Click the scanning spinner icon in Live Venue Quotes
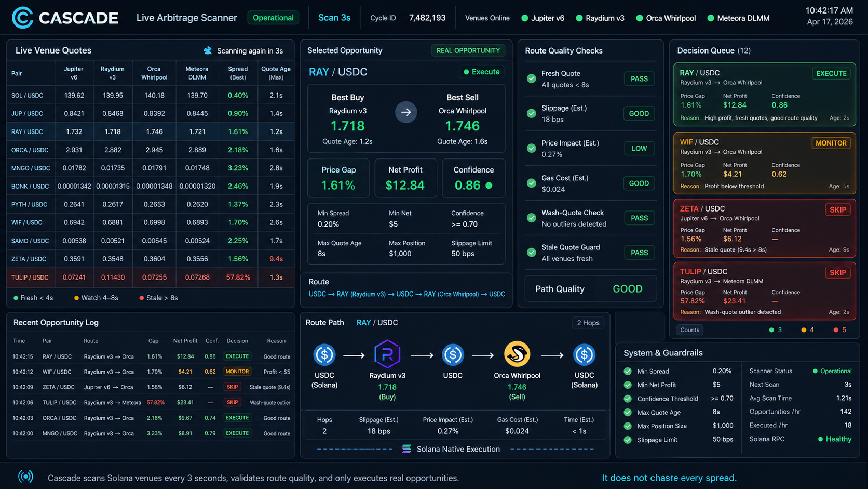This screenshot has width=868, height=489. coord(208,50)
